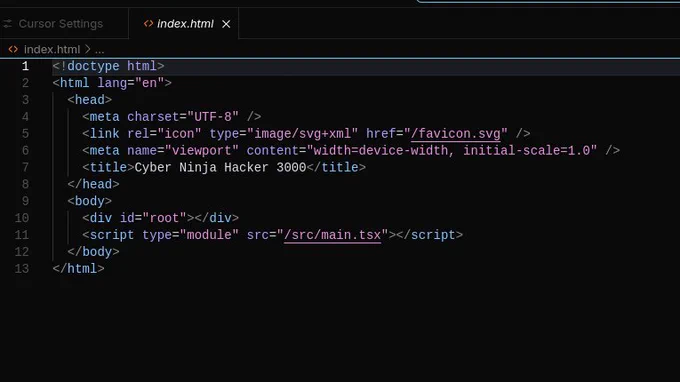Click the closing script tag

[429, 235]
